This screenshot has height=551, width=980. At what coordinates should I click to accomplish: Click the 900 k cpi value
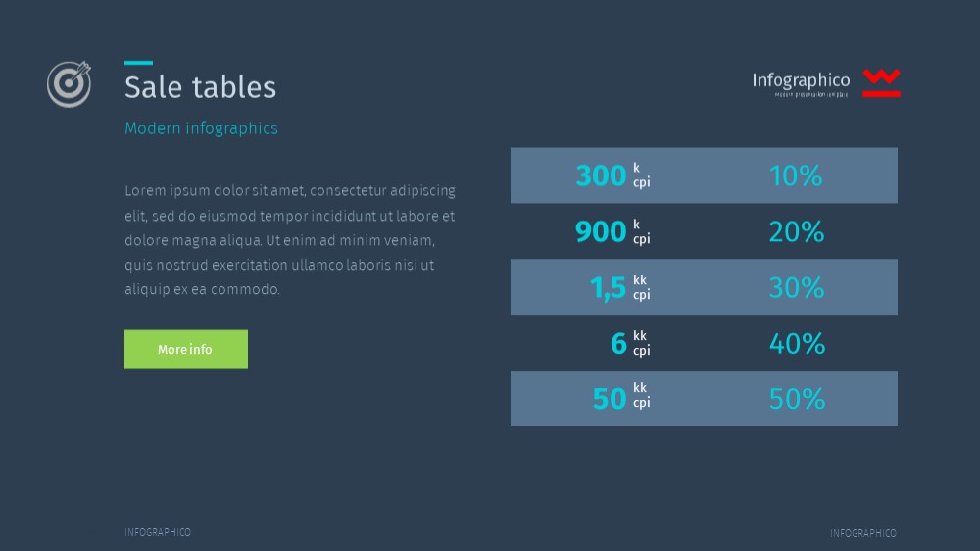point(613,231)
